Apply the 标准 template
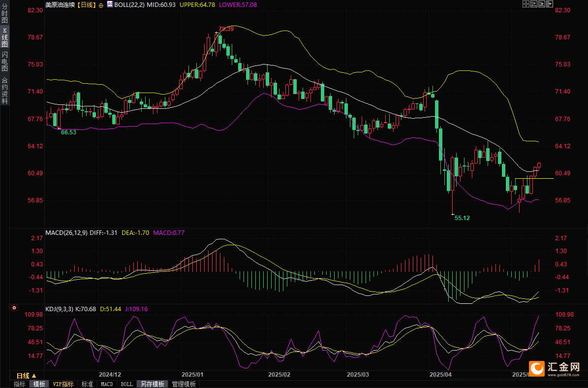The height and width of the screenshot is (388, 588). tap(87, 384)
